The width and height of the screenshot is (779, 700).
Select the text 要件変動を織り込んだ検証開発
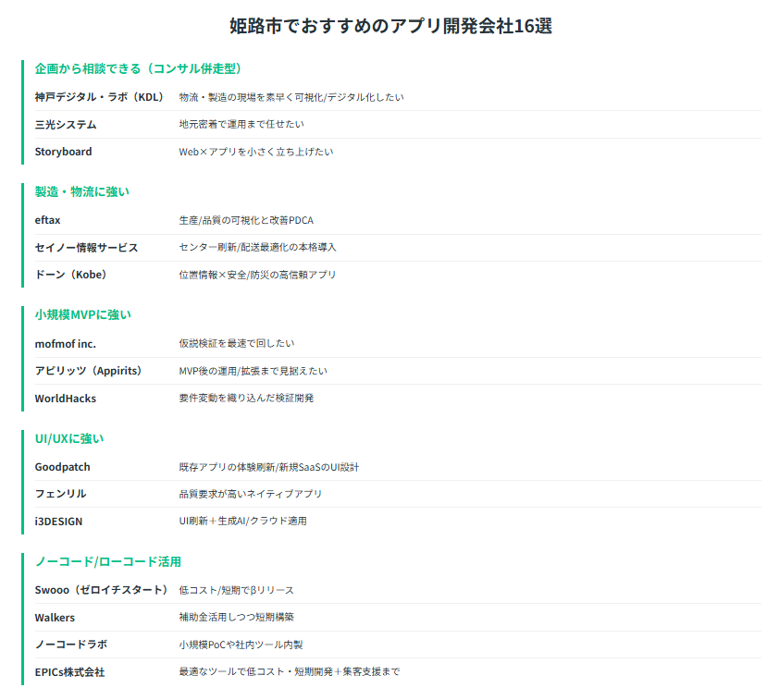(x=246, y=399)
